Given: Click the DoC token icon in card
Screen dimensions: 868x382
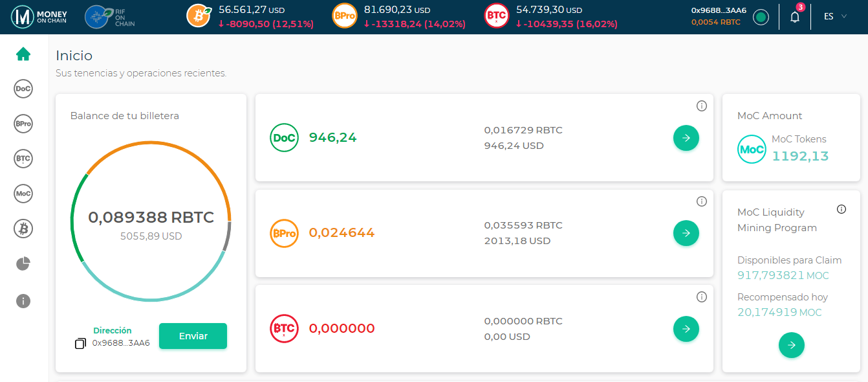Looking at the screenshot, I should (284, 138).
